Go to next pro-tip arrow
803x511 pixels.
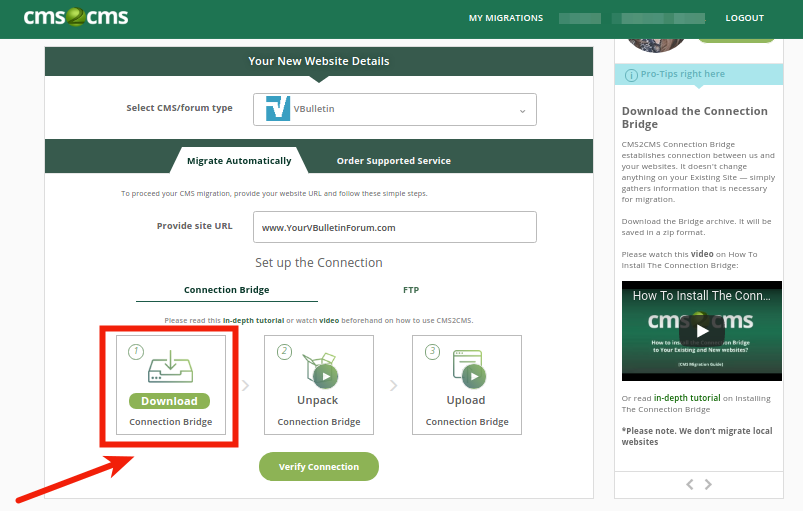[708, 484]
